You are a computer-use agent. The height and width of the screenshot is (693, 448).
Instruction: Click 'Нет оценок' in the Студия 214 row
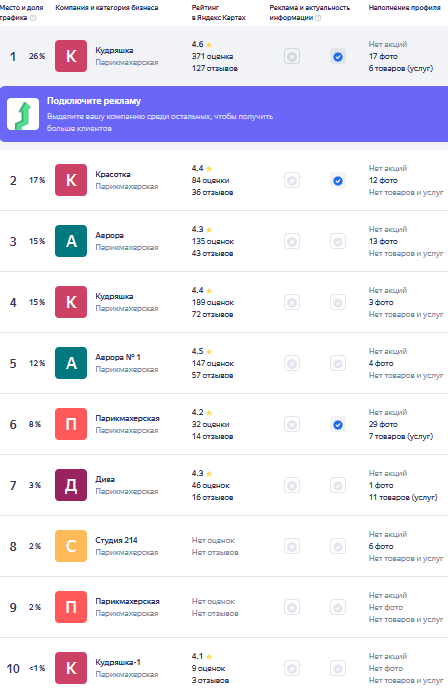click(213, 541)
